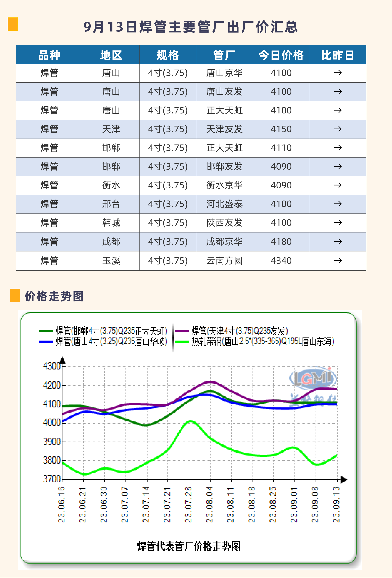Viewport: 392px width, 578px height.
Task: Click the 23.08.04 date label on the axis
Action: 210,504
